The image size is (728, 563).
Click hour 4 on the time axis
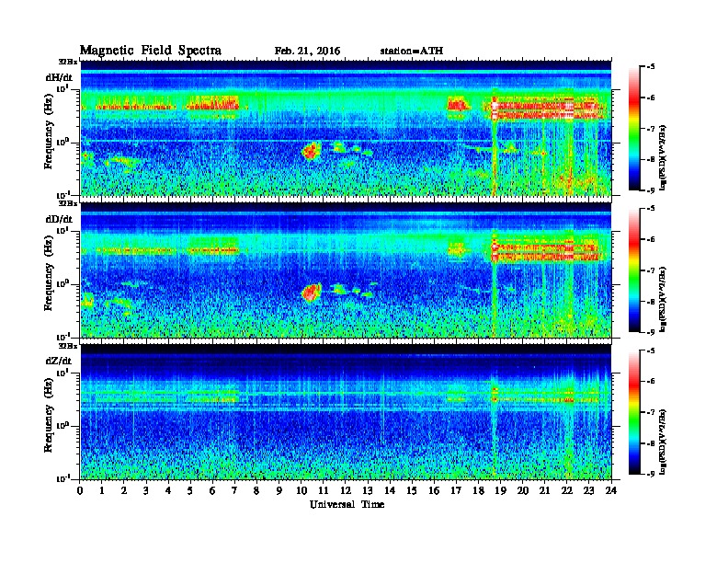pyautogui.click(x=168, y=491)
